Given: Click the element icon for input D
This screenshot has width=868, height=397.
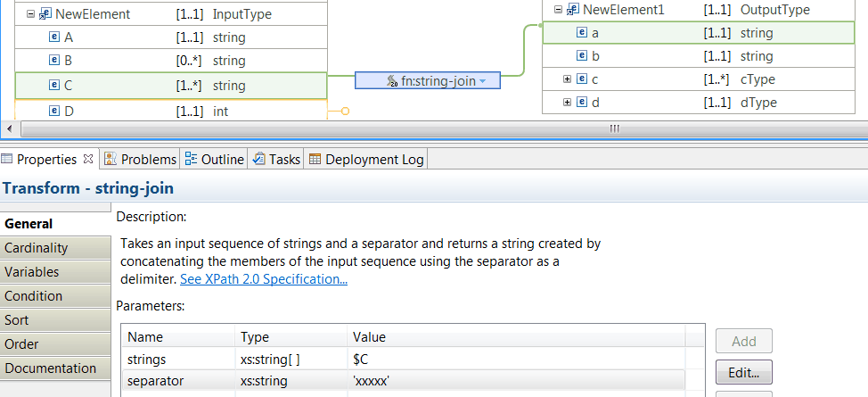Looking at the screenshot, I should (x=54, y=112).
